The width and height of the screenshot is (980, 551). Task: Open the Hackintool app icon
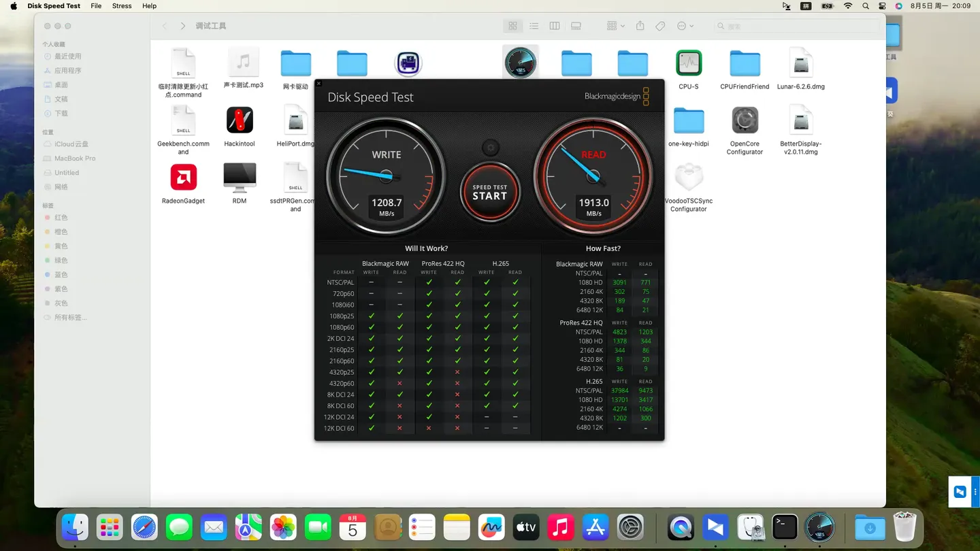click(240, 120)
